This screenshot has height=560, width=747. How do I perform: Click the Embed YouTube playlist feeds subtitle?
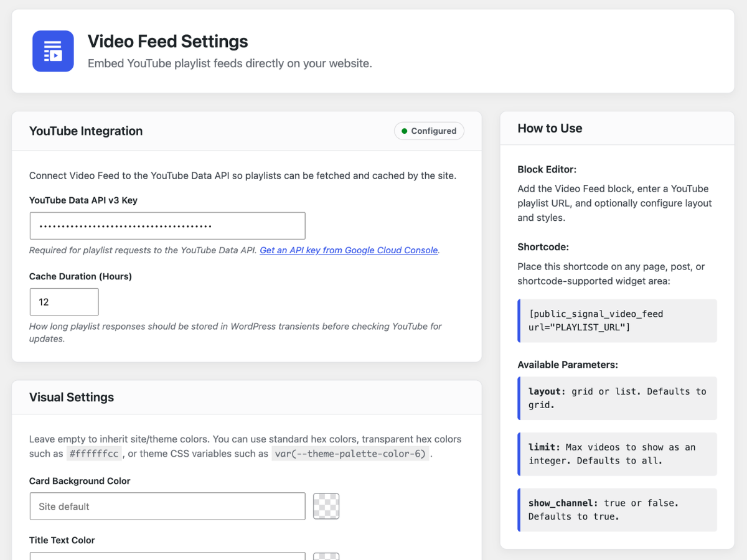point(230,63)
